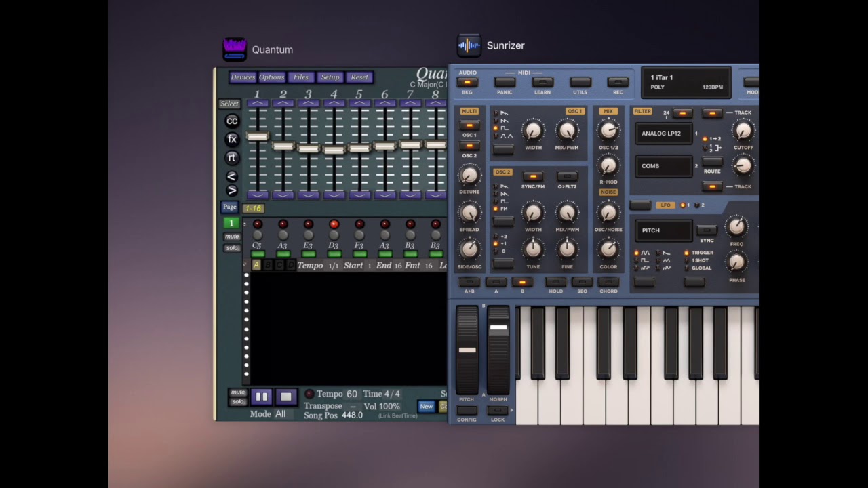Click down arrow below fader 6

pyautogui.click(x=384, y=195)
